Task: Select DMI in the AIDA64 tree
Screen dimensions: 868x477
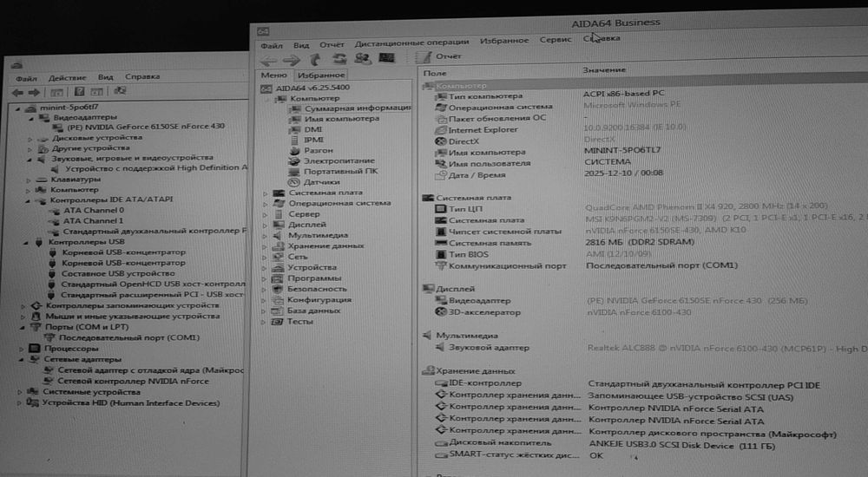Action: (312, 129)
